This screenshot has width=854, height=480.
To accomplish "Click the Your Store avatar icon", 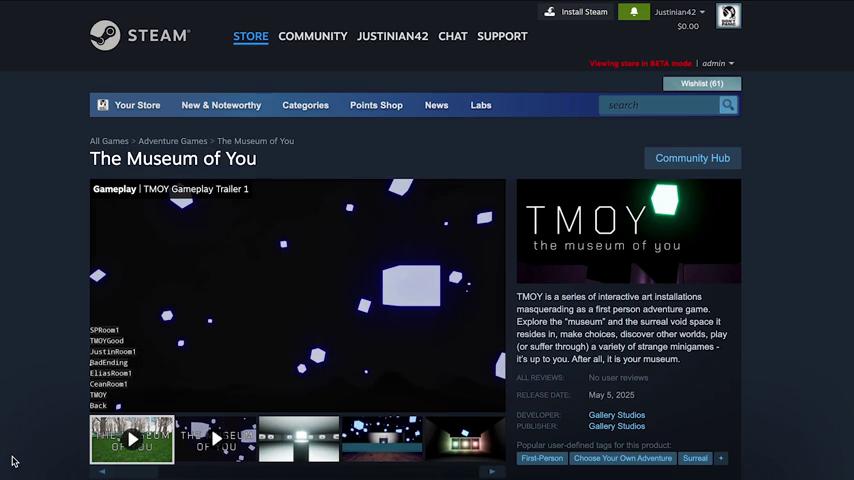I will point(102,105).
